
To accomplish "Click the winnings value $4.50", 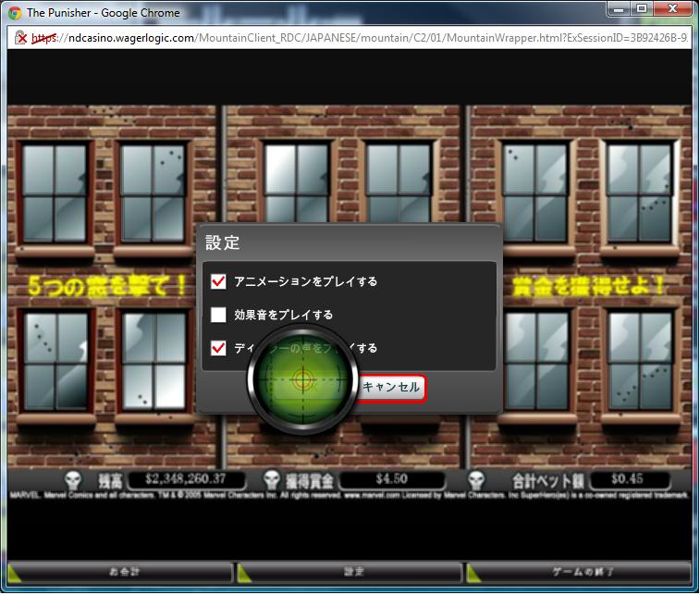I will click(x=392, y=479).
